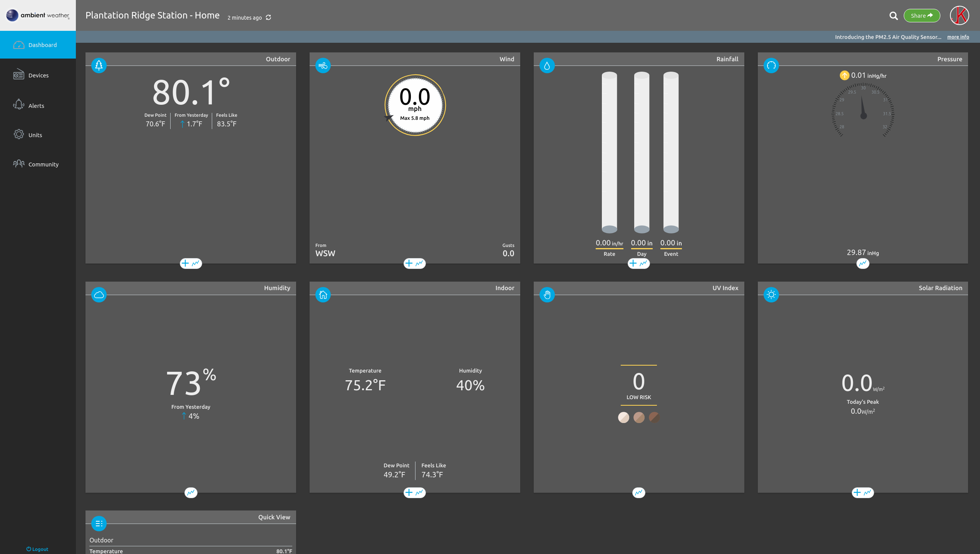This screenshot has height=554, width=980.
Task: Click the UV Index hand icon
Action: pos(547,294)
